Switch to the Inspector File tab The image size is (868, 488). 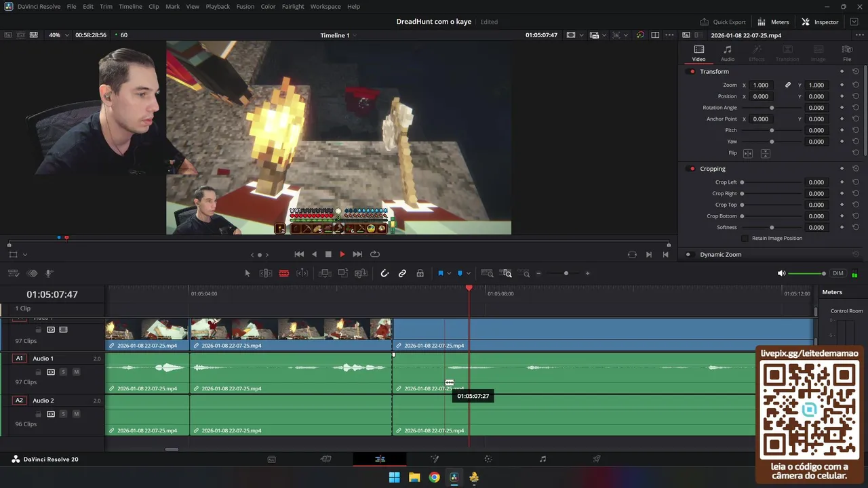tap(847, 53)
